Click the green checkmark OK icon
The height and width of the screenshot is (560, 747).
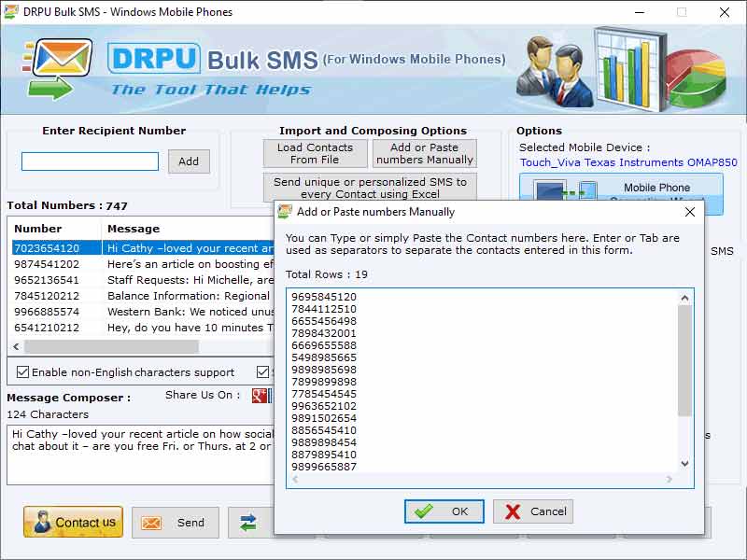coord(422,511)
